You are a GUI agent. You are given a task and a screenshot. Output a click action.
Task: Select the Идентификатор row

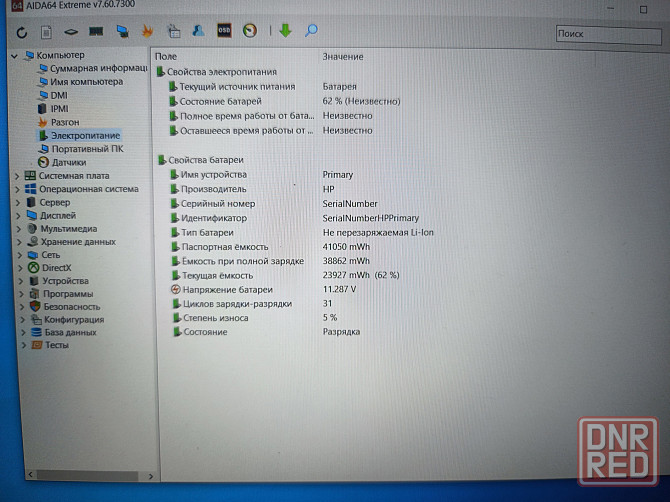(x=294, y=218)
